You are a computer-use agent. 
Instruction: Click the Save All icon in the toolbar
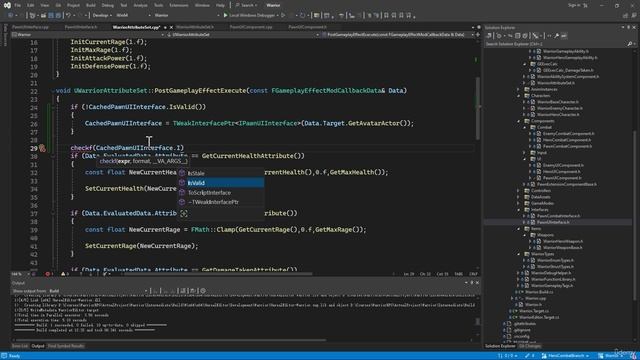pyautogui.click(x=59, y=16)
